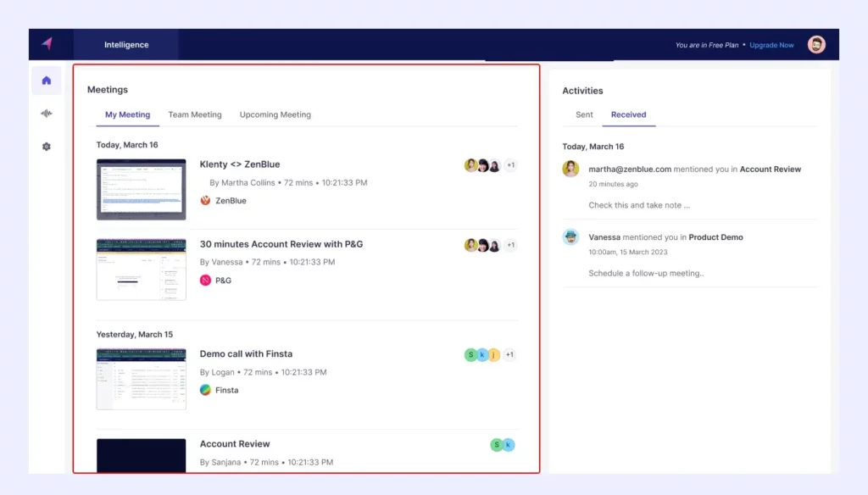
Task: Switch to Team Meeting tab
Action: pyautogui.click(x=195, y=114)
